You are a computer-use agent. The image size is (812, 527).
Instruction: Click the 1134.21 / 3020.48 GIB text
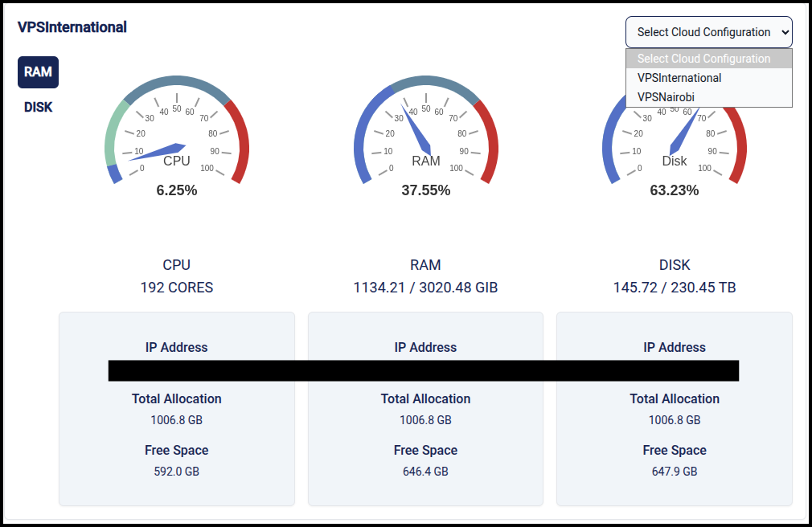pyautogui.click(x=425, y=288)
